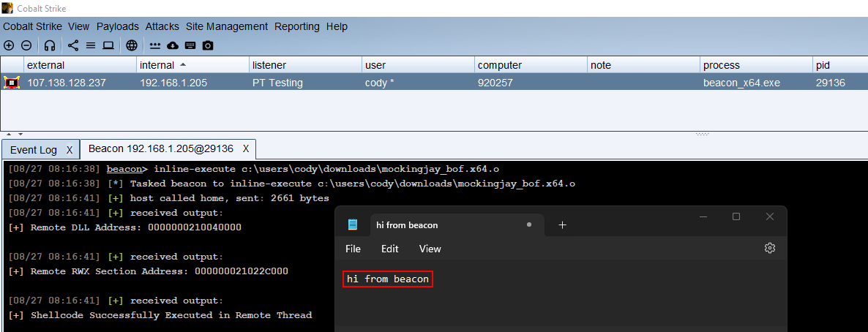
Task: Sort sessions by the external column
Action: click(81, 65)
